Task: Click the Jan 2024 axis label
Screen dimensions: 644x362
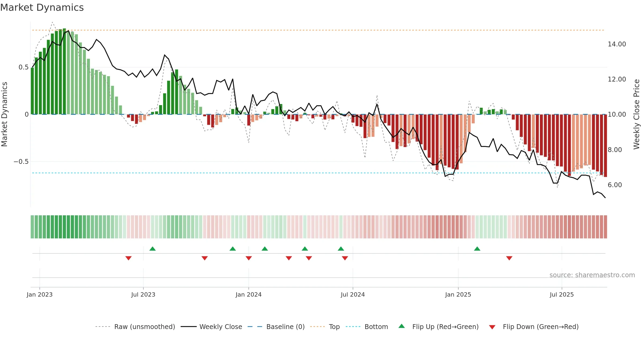Action: click(249, 295)
